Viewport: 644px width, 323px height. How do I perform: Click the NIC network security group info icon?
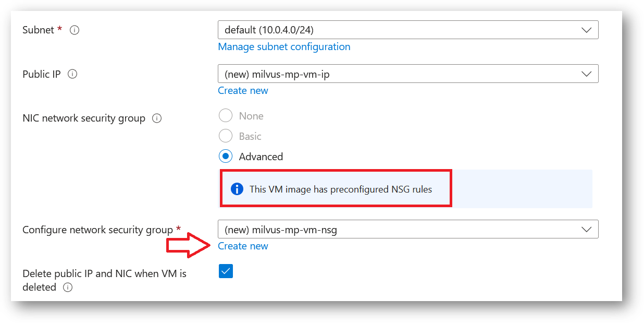157,118
